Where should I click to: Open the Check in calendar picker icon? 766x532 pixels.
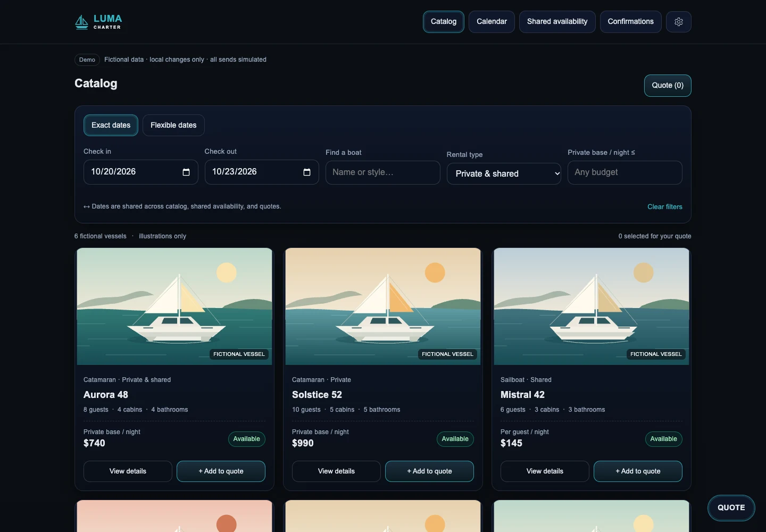coord(186,172)
